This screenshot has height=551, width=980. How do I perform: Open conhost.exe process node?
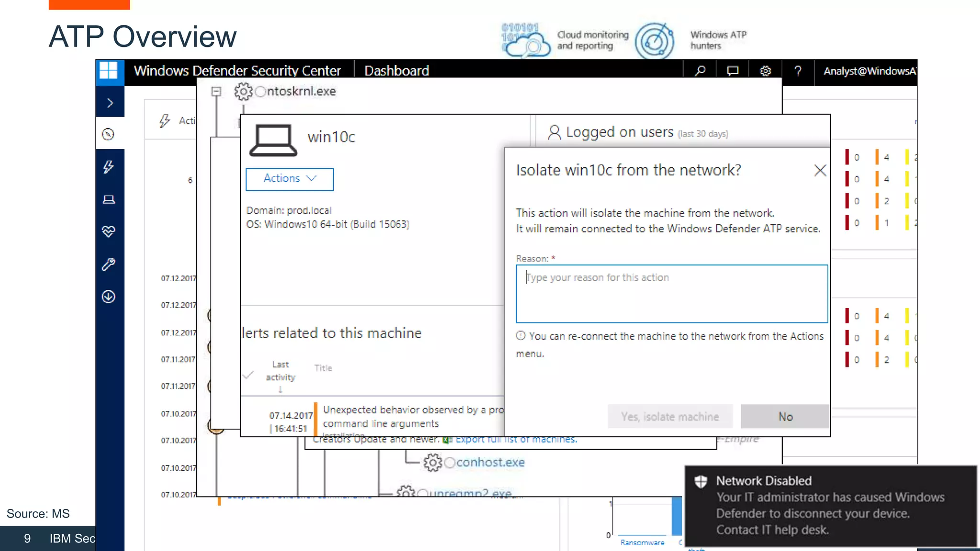pos(490,462)
